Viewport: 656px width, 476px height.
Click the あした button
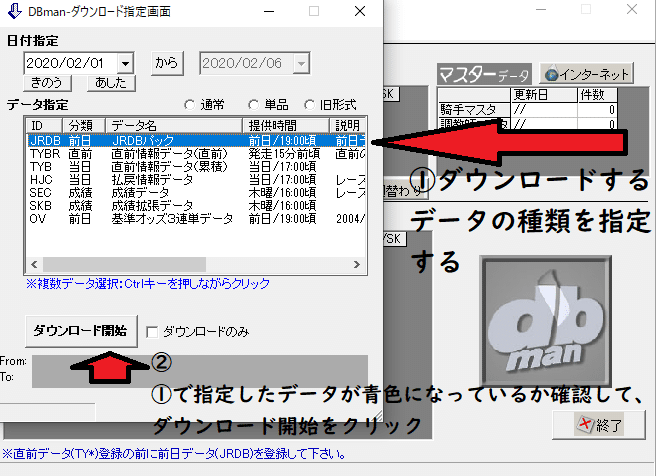tap(111, 82)
